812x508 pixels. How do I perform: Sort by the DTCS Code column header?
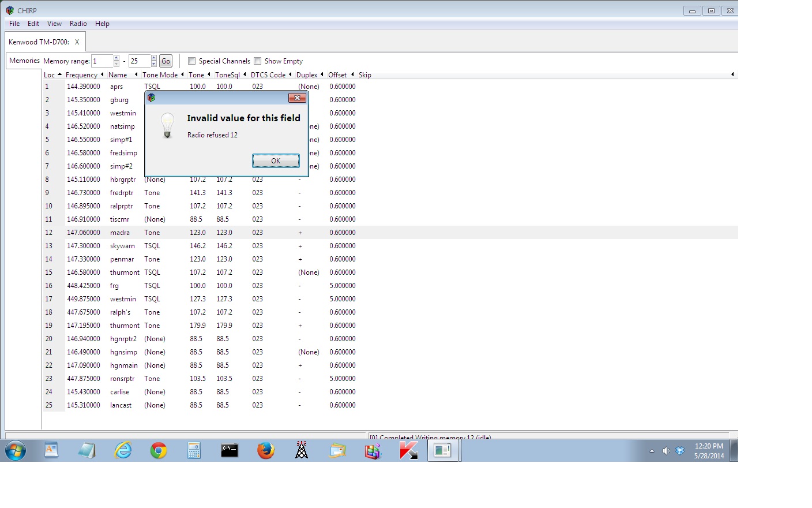271,75
